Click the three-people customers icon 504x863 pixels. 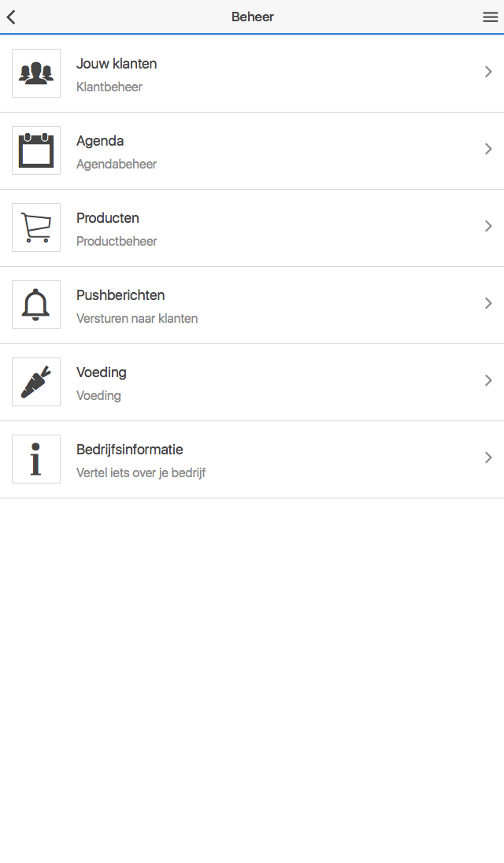(36, 73)
